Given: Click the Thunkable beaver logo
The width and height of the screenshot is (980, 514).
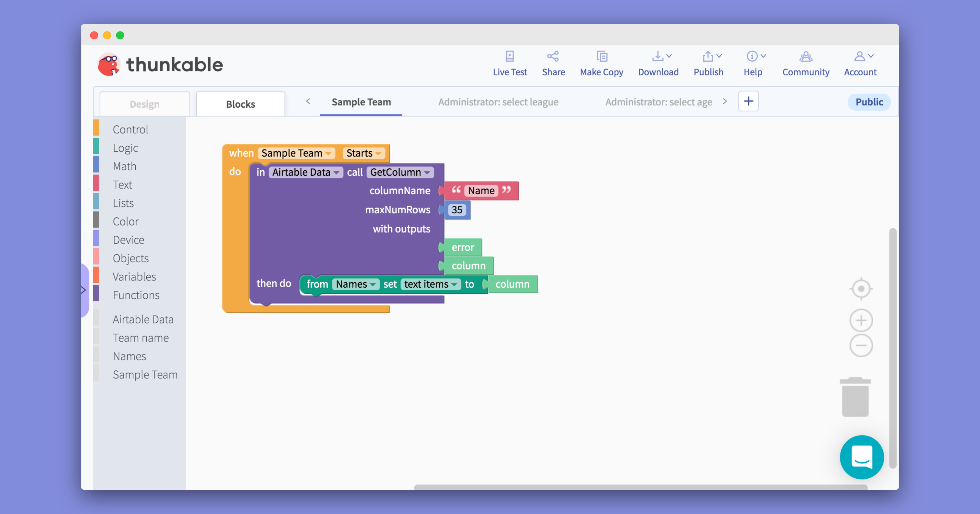Looking at the screenshot, I should pyautogui.click(x=109, y=64).
